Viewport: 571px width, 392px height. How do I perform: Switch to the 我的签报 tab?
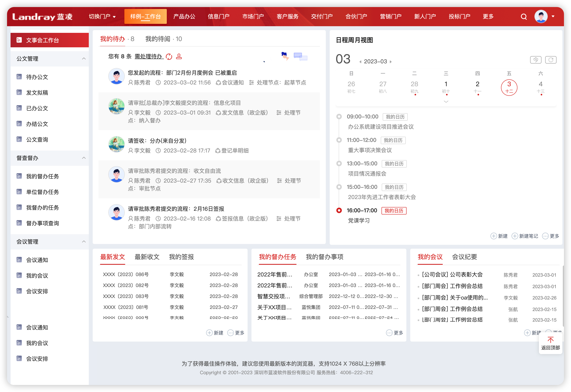[181, 257]
